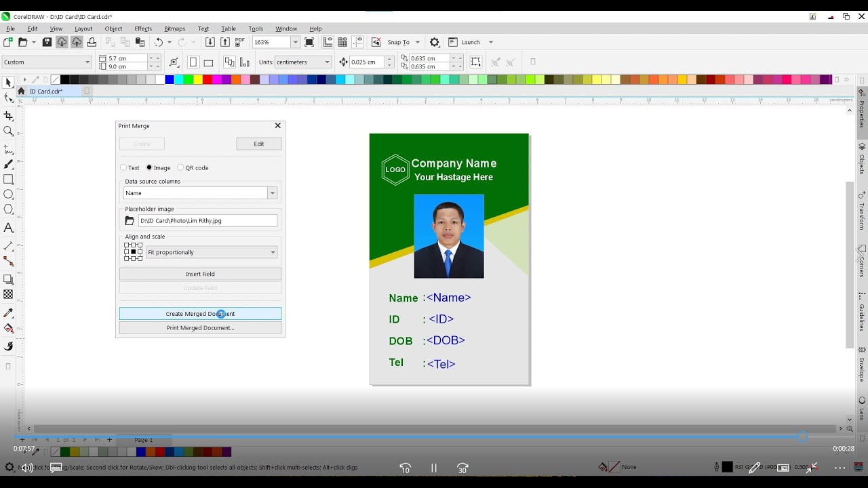Select the Color Eyedropper tool
Image resolution: width=868 pixels, height=488 pixels.
tap(8, 313)
